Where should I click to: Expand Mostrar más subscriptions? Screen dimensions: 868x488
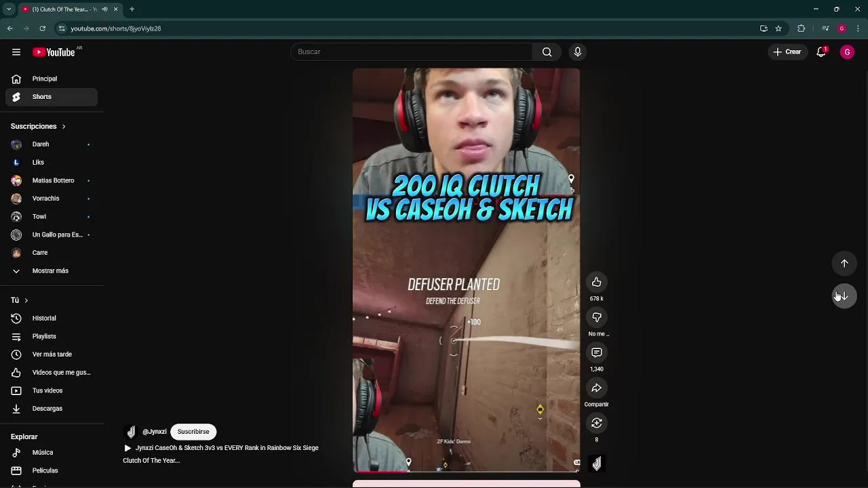pyautogui.click(x=52, y=270)
